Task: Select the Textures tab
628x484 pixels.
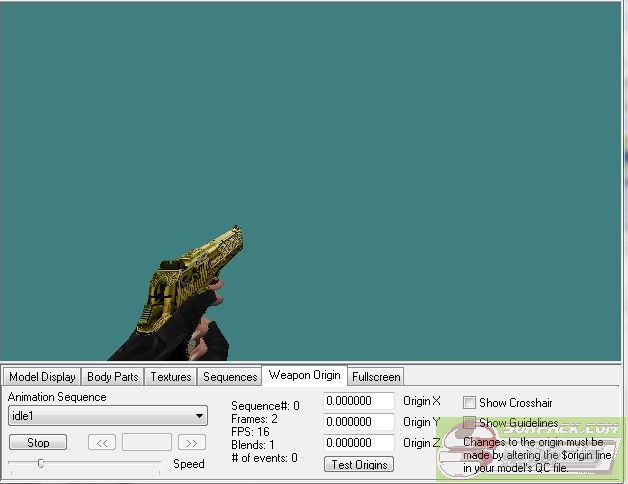Action: 170,377
